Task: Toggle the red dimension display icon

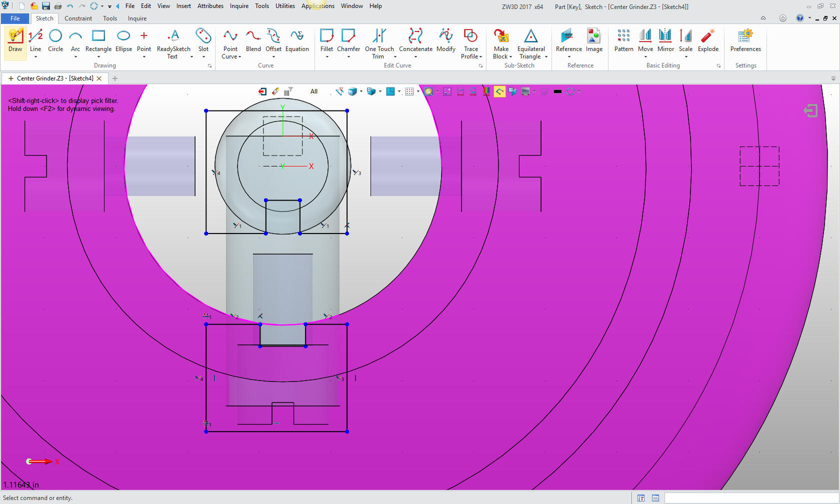Action: pyautogui.click(x=460, y=91)
